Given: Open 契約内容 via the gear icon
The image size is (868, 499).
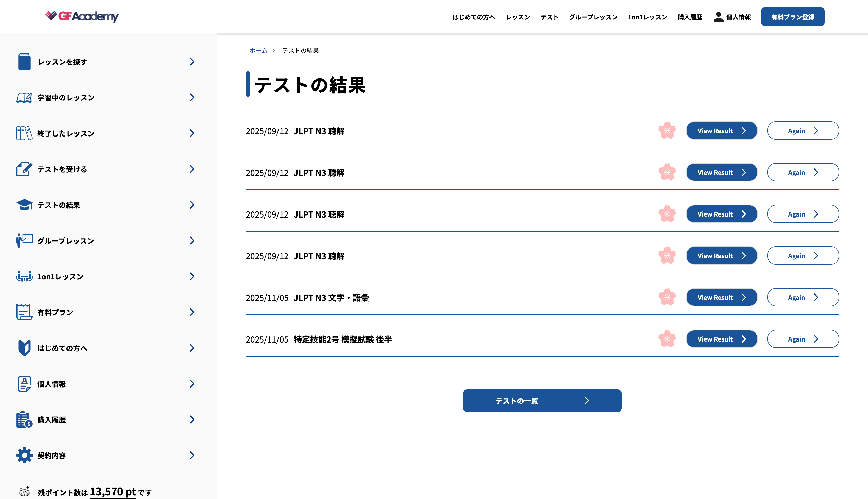Looking at the screenshot, I should 24,455.
